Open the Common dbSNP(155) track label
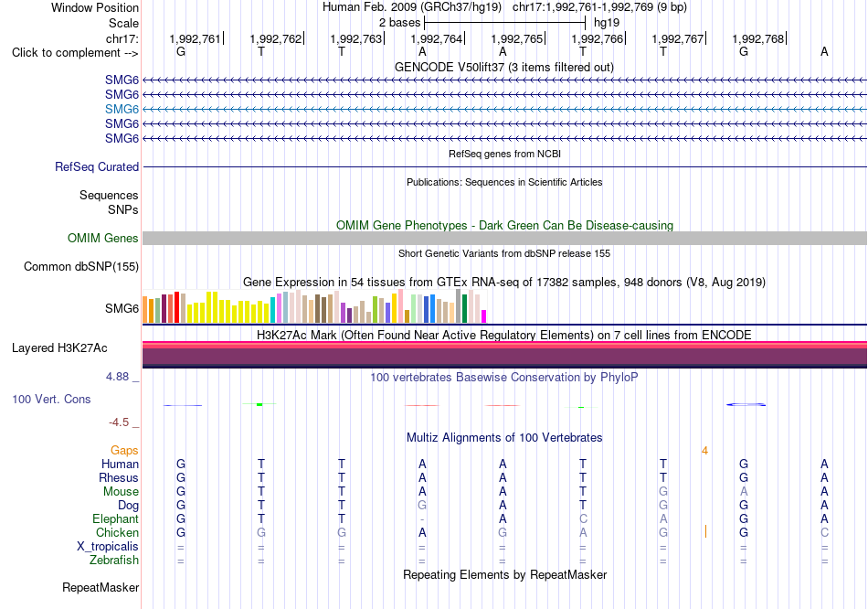Viewport: 868px width, 609px height. pos(80,266)
